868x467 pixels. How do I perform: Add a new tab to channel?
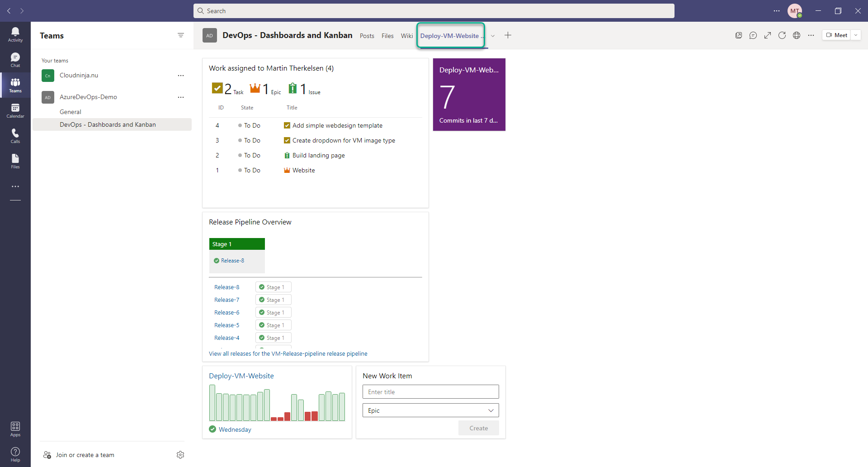click(x=508, y=35)
